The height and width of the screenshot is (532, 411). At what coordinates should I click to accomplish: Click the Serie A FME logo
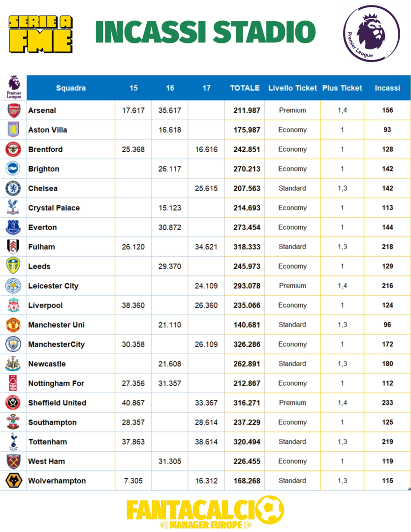41,33
